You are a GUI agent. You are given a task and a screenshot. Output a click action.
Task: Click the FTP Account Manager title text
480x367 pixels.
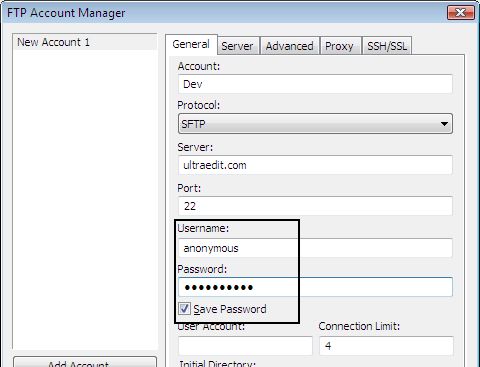pyautogui.click(x=66, y=13)
